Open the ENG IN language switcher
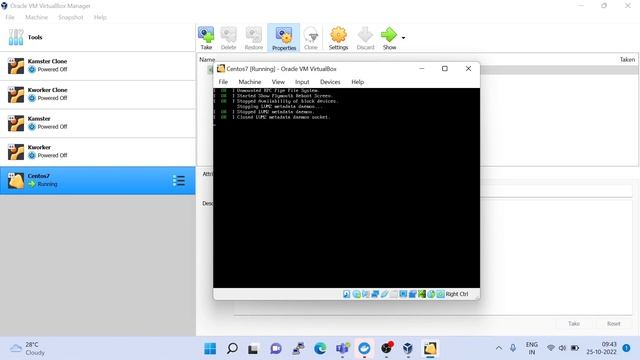 (x=531, y=348)
